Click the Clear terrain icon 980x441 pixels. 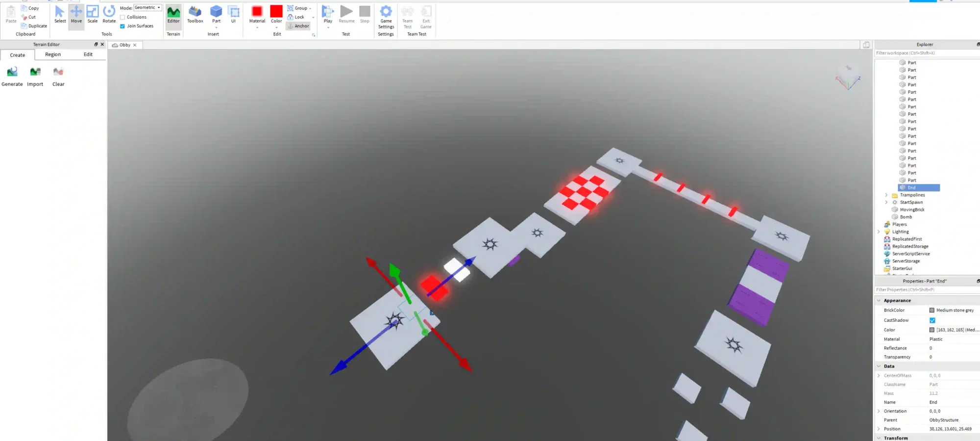(x=58, y=72)
